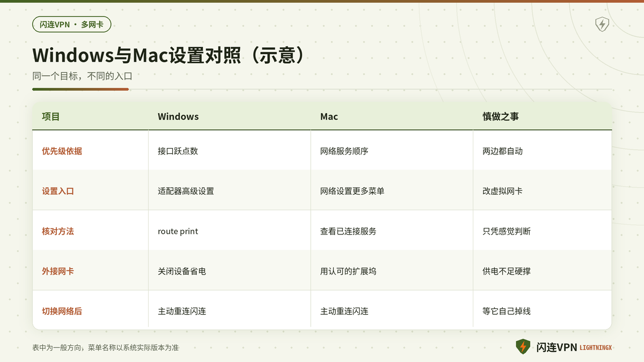Click the footnote 表中为一般方向，菜单名称以系统实际版本为准

105,348
